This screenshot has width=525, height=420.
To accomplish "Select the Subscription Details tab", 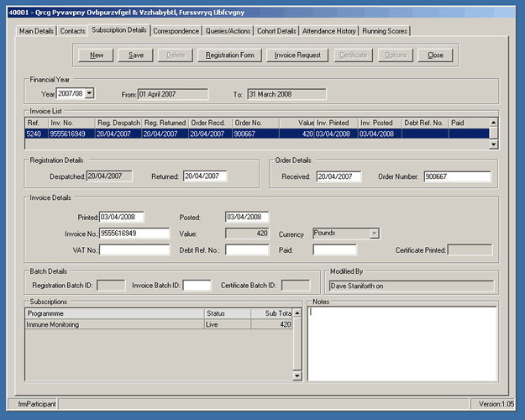I will (119, 29).
